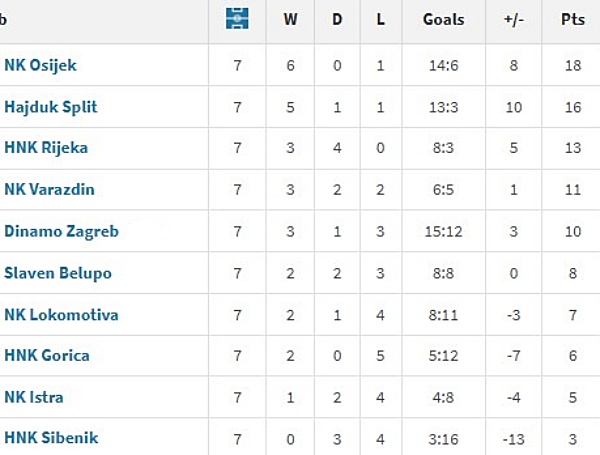The width and height of the screenshot is (600, 455).
Task: Select the Goals column header
Action: click(443, 19)
